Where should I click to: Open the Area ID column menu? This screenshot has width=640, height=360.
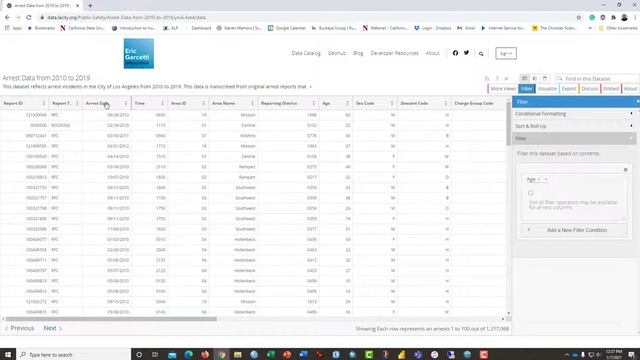[x=203, y=103]
